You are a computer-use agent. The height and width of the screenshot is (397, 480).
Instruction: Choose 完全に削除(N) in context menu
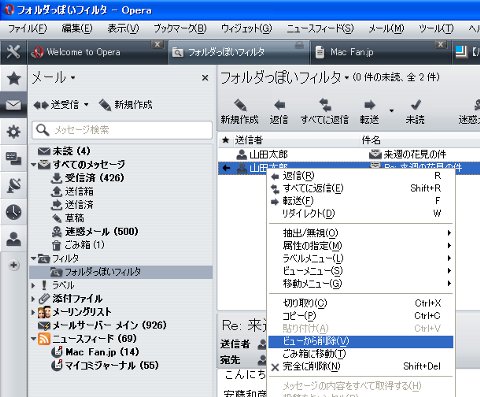point(361,366)
